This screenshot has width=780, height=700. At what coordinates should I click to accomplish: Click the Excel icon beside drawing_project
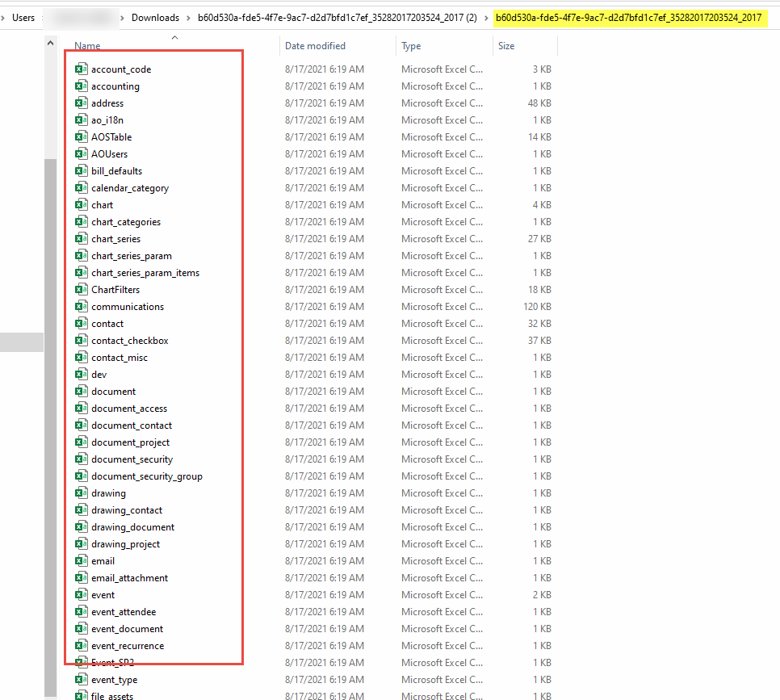click(81, 543)
